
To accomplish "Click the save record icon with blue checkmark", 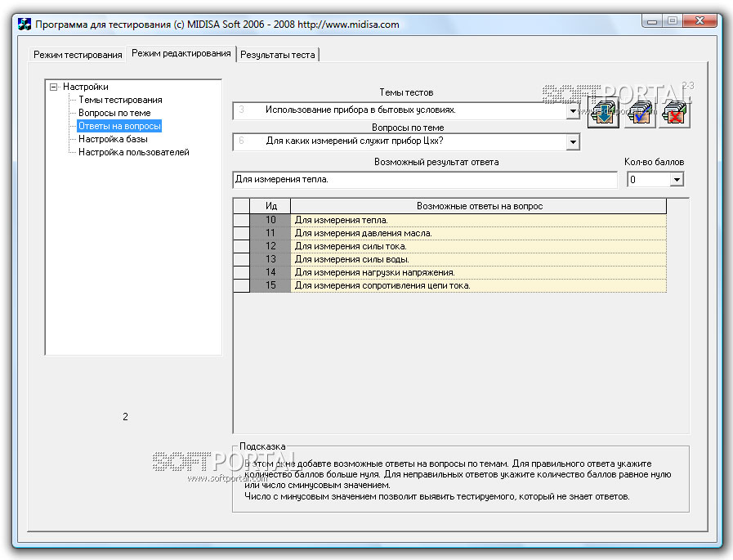I will [639, 113].
